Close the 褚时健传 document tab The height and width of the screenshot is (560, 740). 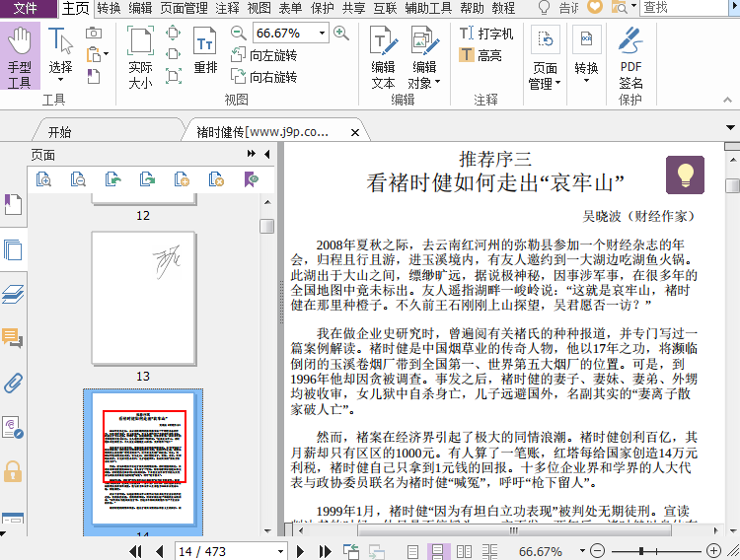pos(355,132)
